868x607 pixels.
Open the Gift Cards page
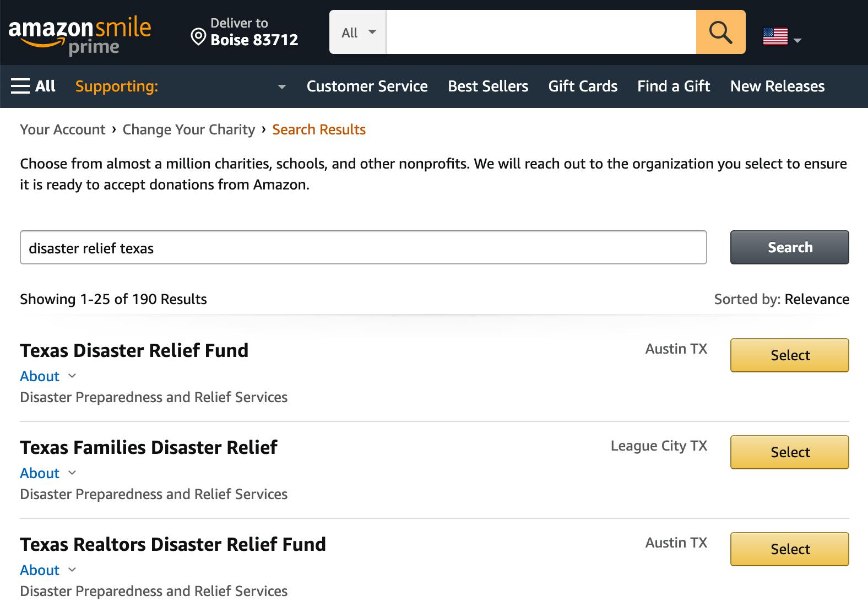[583, 86]
